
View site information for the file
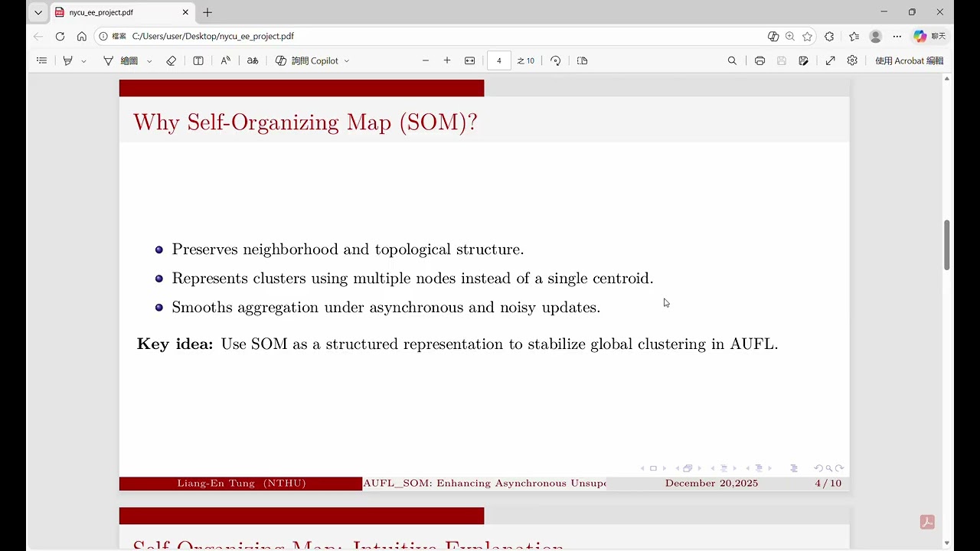[x=113, y=36]
